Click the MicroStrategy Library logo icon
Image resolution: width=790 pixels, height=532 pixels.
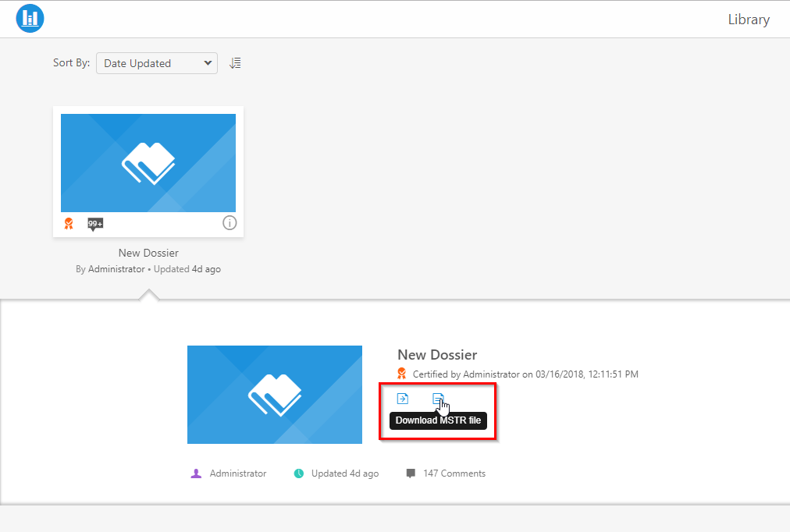(30, 19)
